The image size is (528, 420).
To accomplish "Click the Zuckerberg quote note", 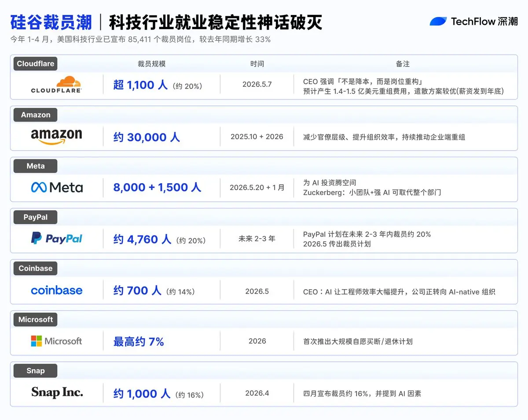I will pos(372,192).
